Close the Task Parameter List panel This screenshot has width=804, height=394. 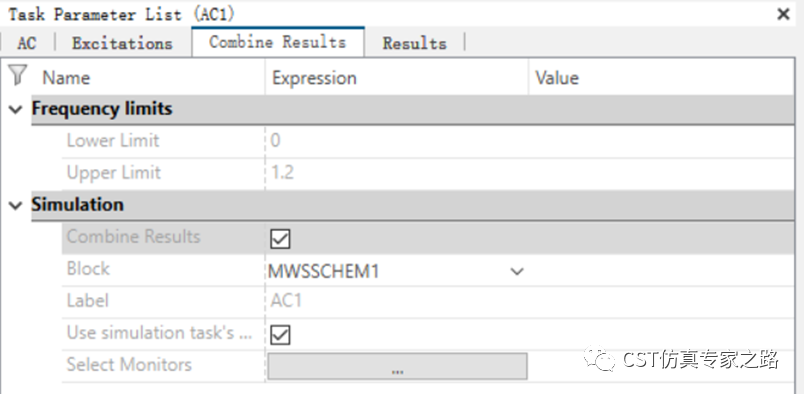(783, 14)
